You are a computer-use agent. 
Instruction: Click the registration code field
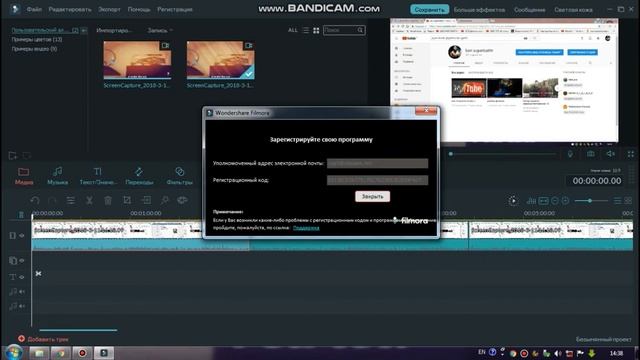377,180
